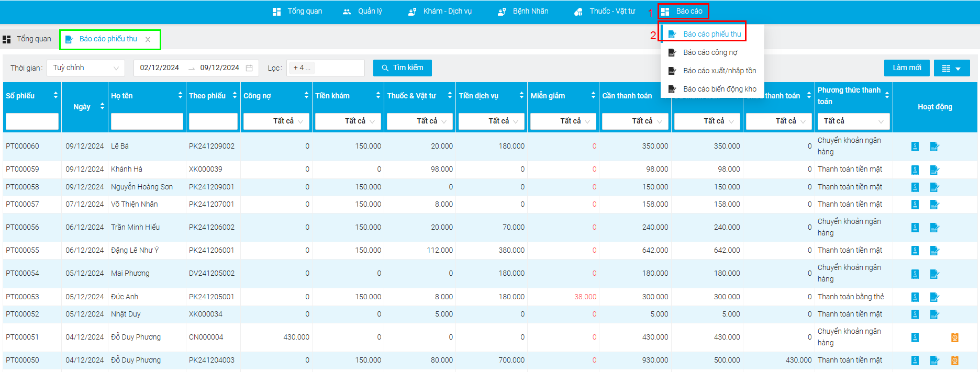980x372 pixels.
Task: Open receipt icon for PT000058 row
Action: pos(915,187)
